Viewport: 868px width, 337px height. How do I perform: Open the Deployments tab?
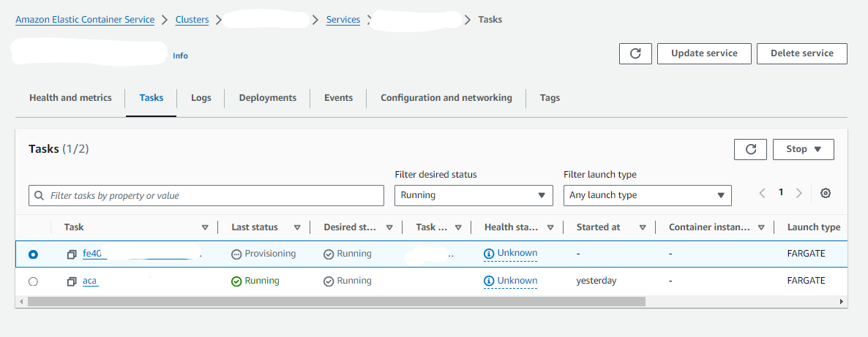268,98
